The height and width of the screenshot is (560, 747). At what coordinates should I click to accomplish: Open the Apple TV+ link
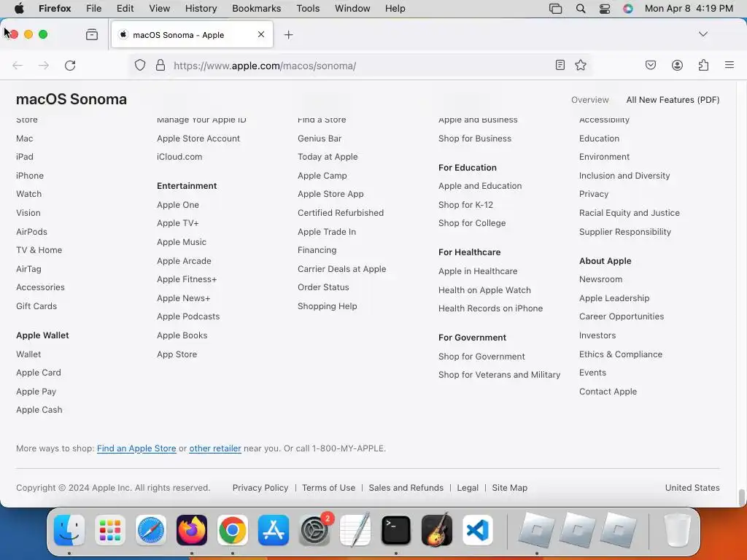point(178,223)
